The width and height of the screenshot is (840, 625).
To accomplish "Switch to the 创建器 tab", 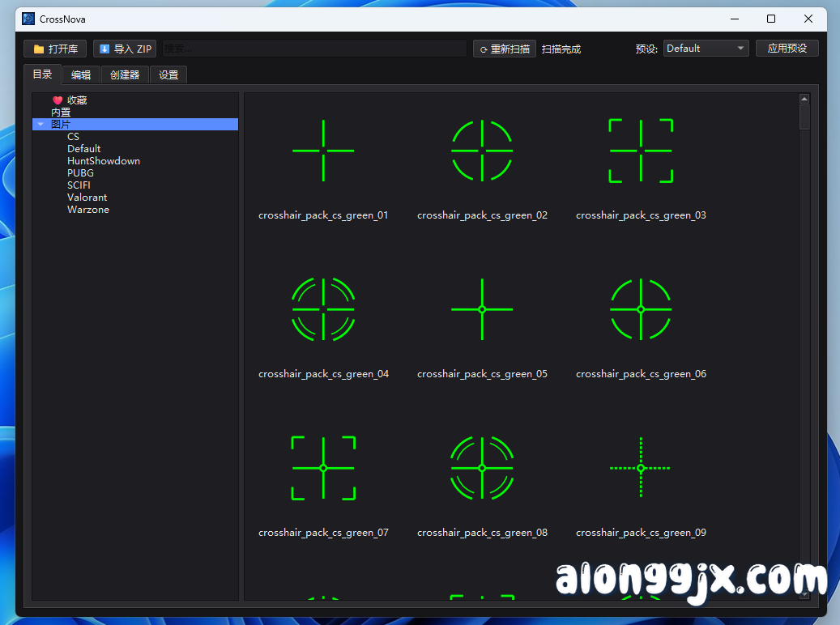I will [x=124, y=74].
